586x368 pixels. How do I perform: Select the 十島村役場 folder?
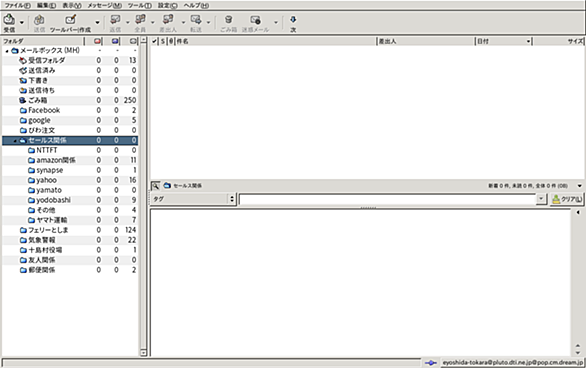click(x=70, y=250)
